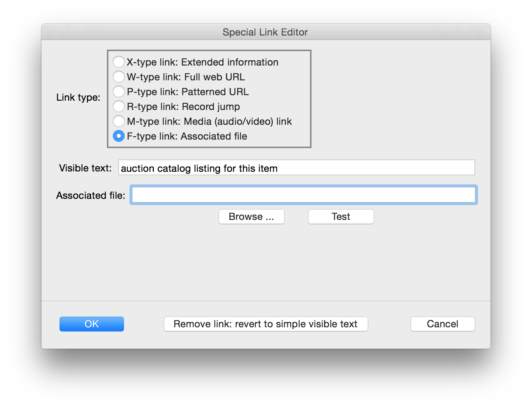Click Remove link: revert to simple visible text
Screen dimensions: 532x408
[266, 324]
